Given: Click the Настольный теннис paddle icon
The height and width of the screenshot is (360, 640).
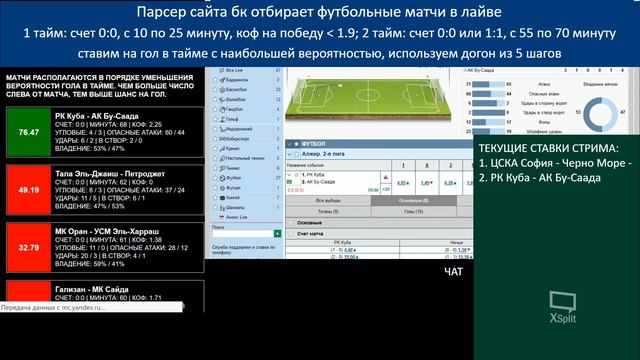Looking at the screenshot, I should click(222, 158).
